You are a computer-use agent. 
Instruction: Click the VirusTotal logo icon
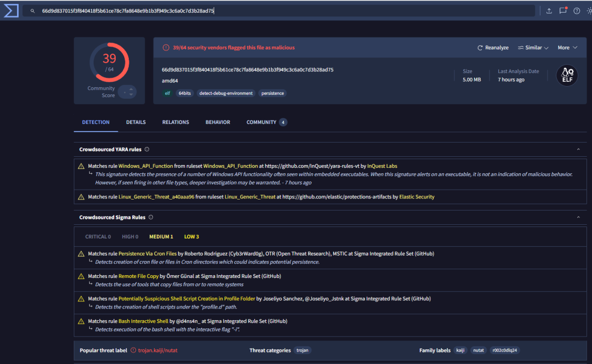point(11,10)
